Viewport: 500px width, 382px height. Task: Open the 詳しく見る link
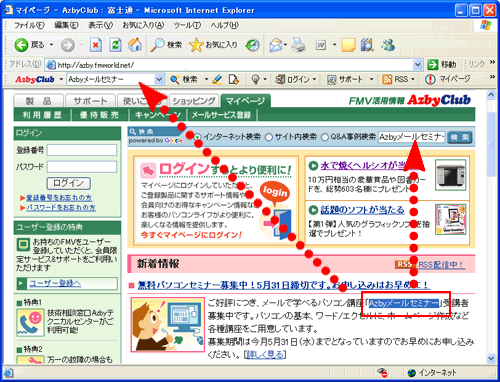[x=265, y=354]
